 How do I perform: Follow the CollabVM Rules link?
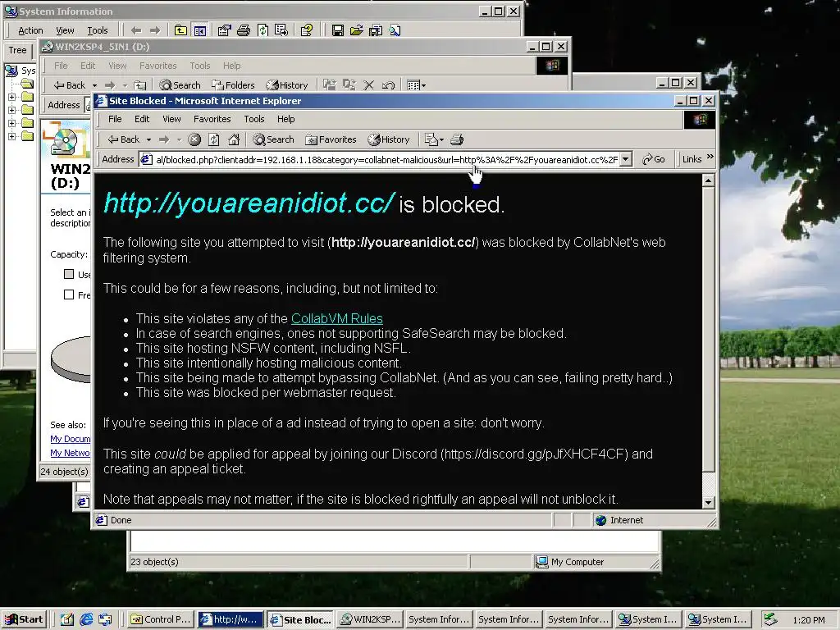click(x=337, y=318)
